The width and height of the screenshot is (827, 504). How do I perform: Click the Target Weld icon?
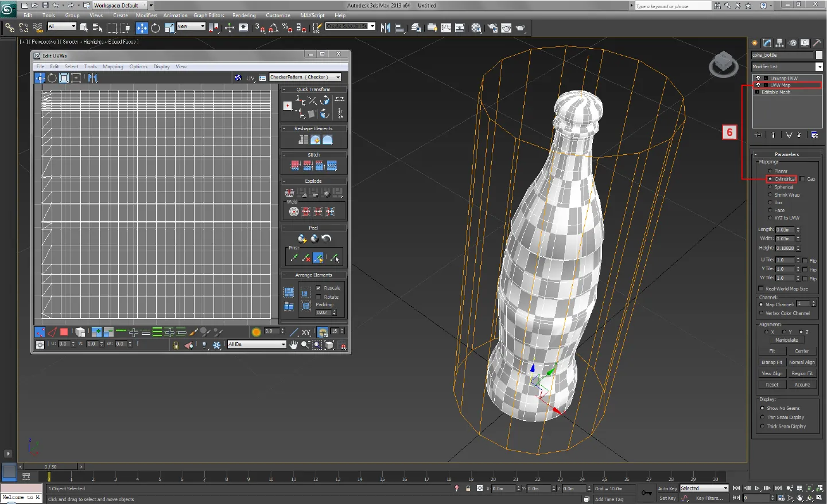click(x=294, y=212)
